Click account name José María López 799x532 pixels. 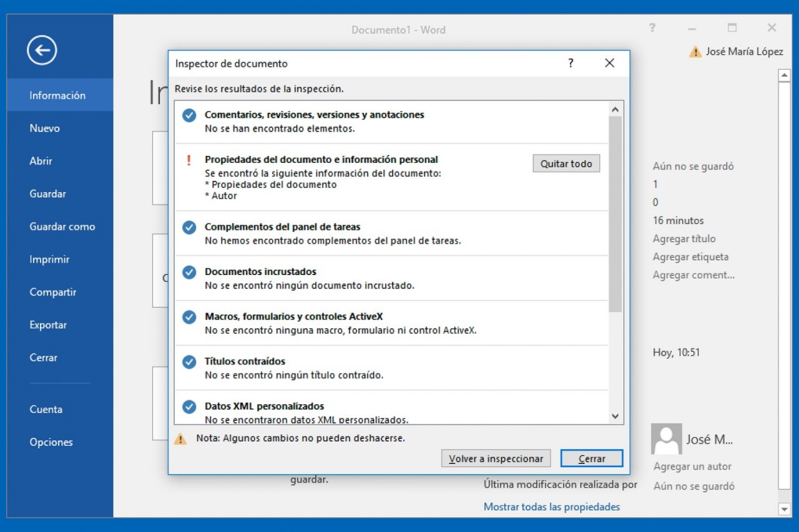[x=744, y=52]
